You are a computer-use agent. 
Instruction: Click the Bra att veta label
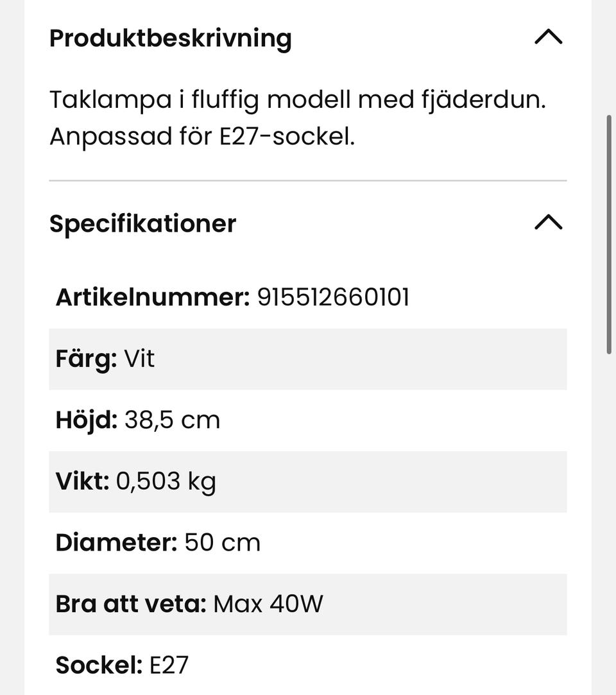point(131,604)
